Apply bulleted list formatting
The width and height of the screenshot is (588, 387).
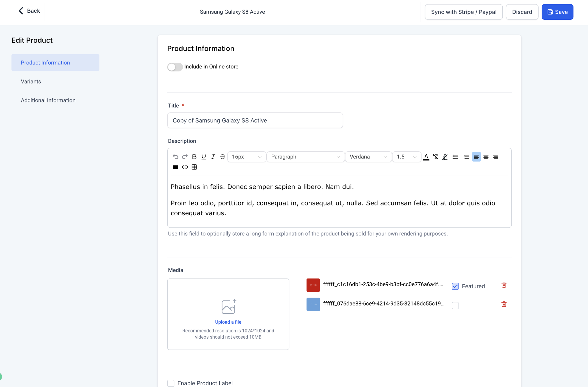pyautogui.click(x=455, y=157)
